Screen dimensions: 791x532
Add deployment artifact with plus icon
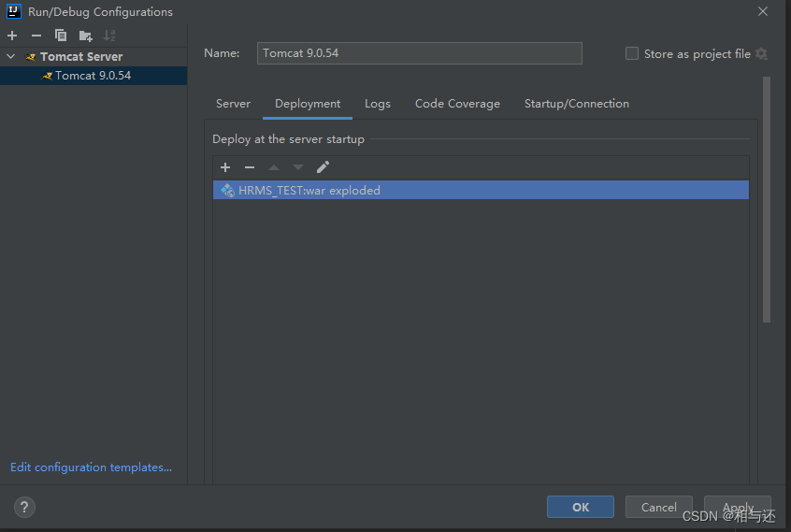(x=225, y=167)
